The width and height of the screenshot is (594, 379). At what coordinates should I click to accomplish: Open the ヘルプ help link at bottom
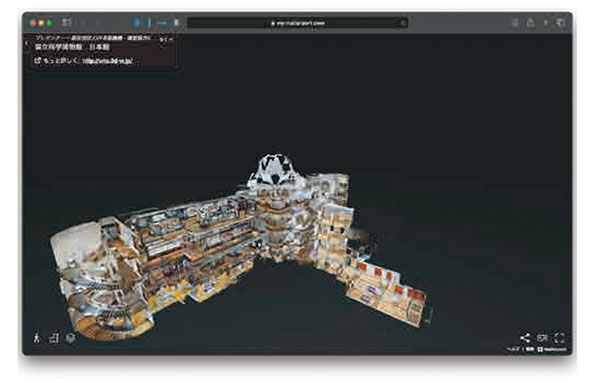pos(513,349)
